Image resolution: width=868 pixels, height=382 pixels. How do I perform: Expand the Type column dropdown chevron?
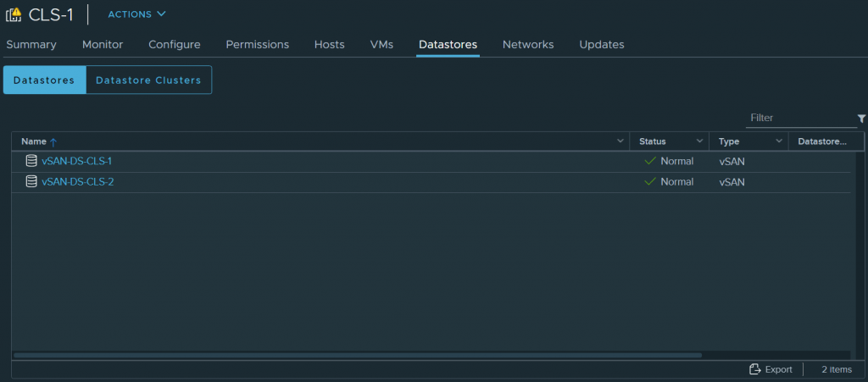(x=779, y=141)
